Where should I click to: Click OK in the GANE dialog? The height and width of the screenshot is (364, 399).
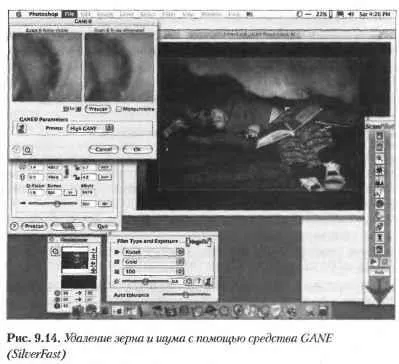click(x=137, y=149)
